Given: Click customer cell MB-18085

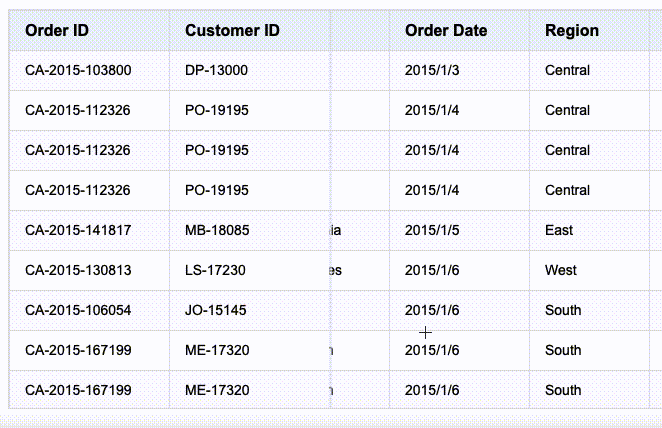Looking at the screenshot, I should pyautogui.click(x=217, y=230).
